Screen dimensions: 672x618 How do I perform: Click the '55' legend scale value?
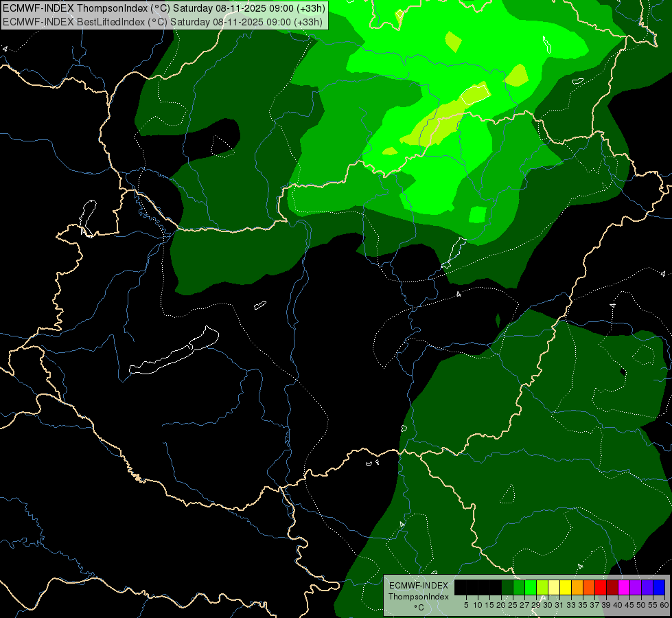653,605
